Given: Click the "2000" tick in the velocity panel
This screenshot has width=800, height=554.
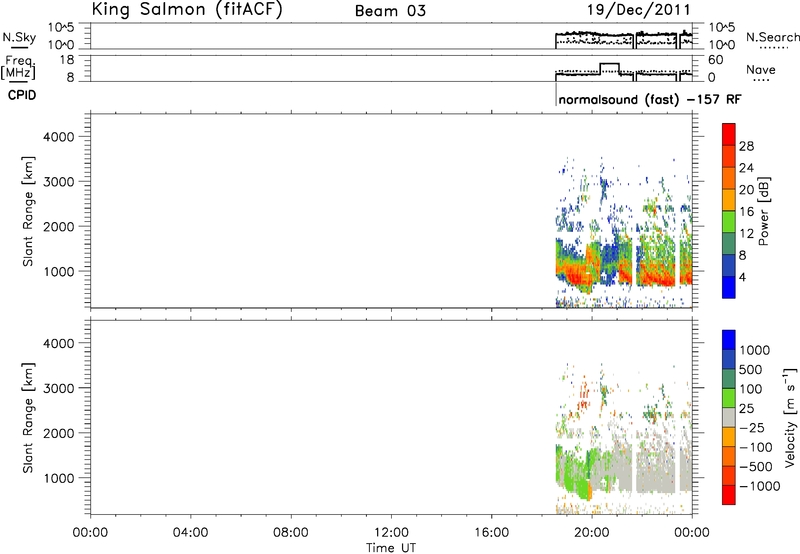Looking at the screenshot, I should click(59, 433).
